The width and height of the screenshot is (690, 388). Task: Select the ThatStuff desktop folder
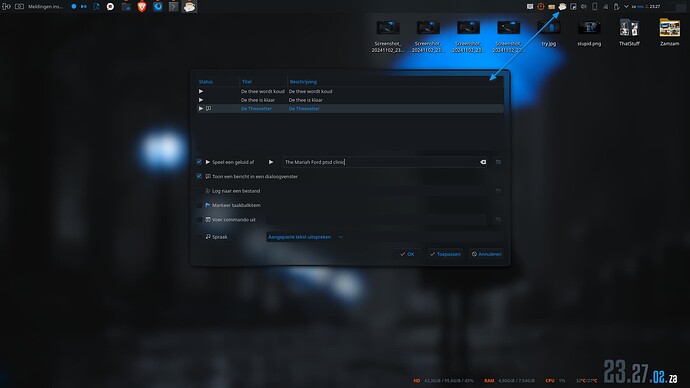tap(629, 33)
